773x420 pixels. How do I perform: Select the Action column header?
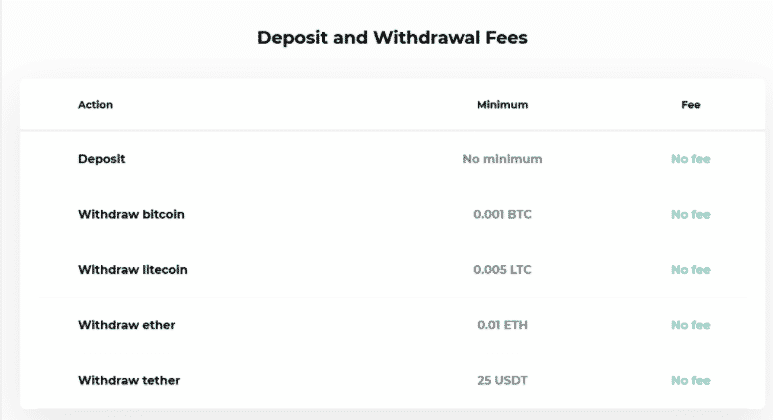pos(96,104)
